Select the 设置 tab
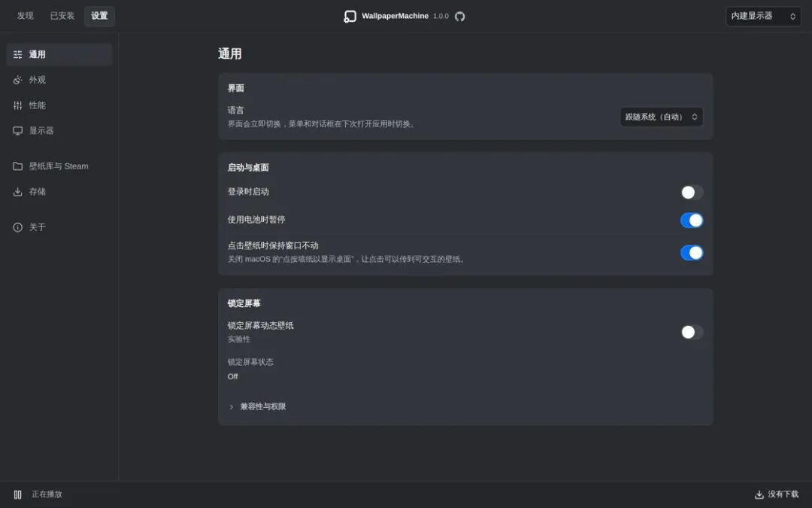 99,16
